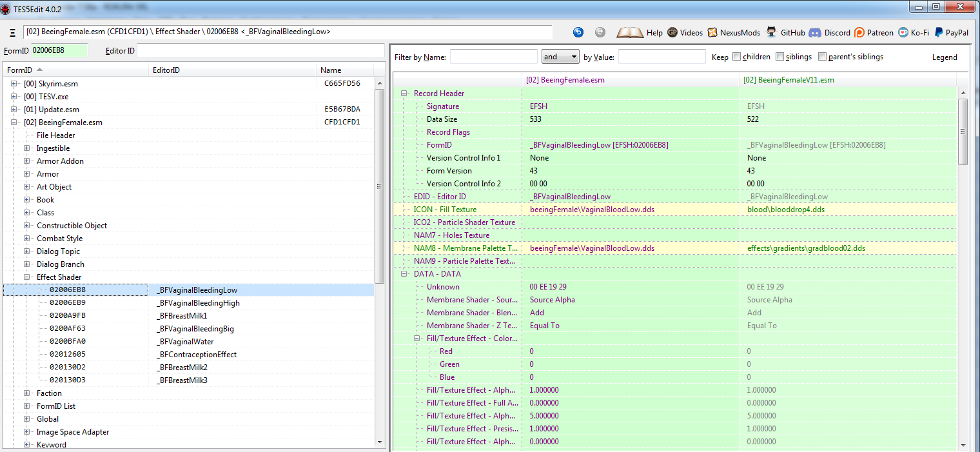980x452 pixels.
Task: Expand Armor Addon group
Action: (28, 161)
